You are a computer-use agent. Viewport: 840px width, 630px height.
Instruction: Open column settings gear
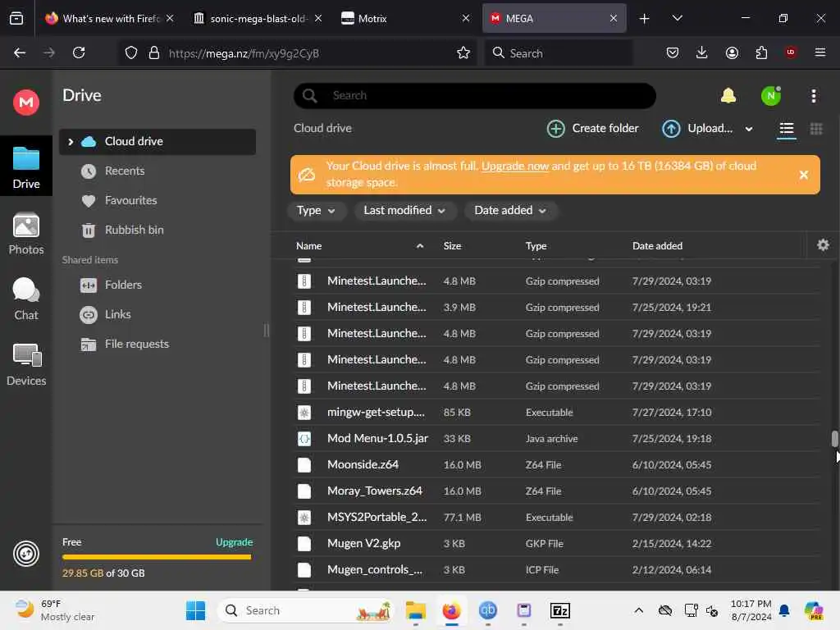(823, 245)
